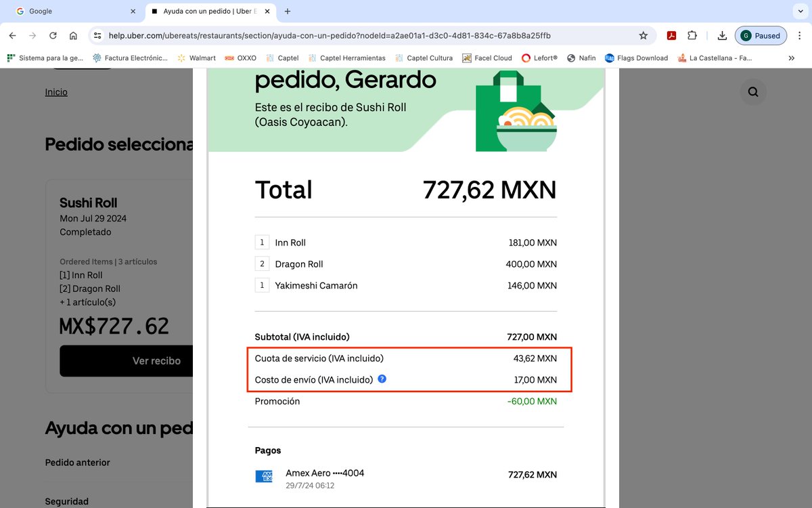Bookmark this page with the star
The height and width of the screenshot is (508, 812).
click(644, 36)
